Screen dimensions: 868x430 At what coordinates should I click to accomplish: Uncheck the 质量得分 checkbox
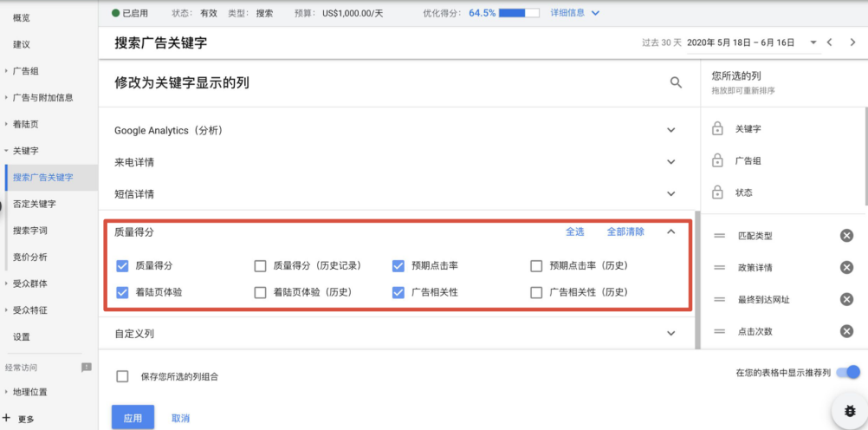(122, 266)
